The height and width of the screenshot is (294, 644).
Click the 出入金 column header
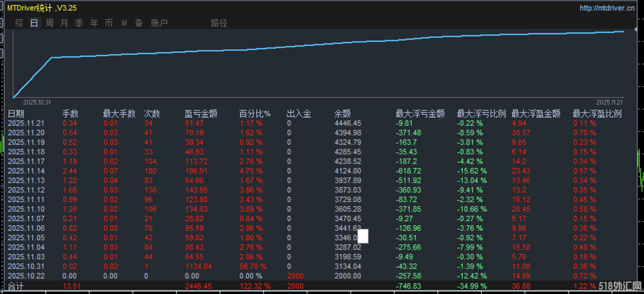coord(299,114)
